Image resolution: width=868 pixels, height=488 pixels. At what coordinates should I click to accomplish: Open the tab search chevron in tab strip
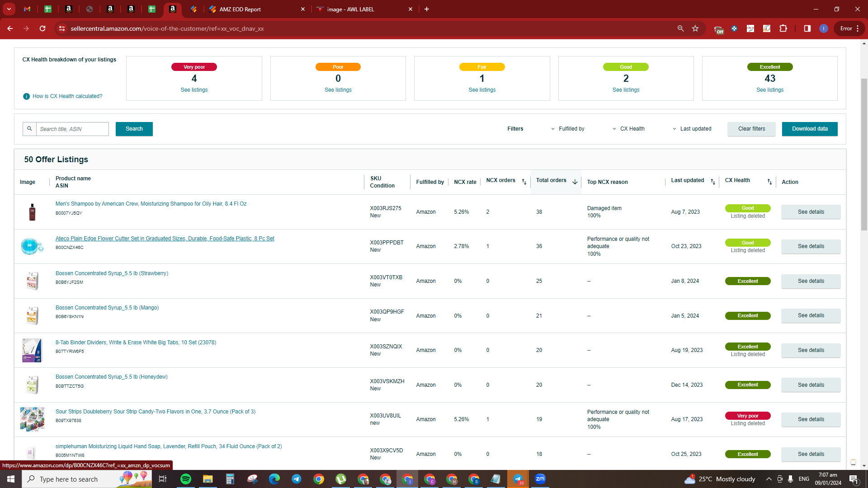pyautogui.click(x=9, y=9)
